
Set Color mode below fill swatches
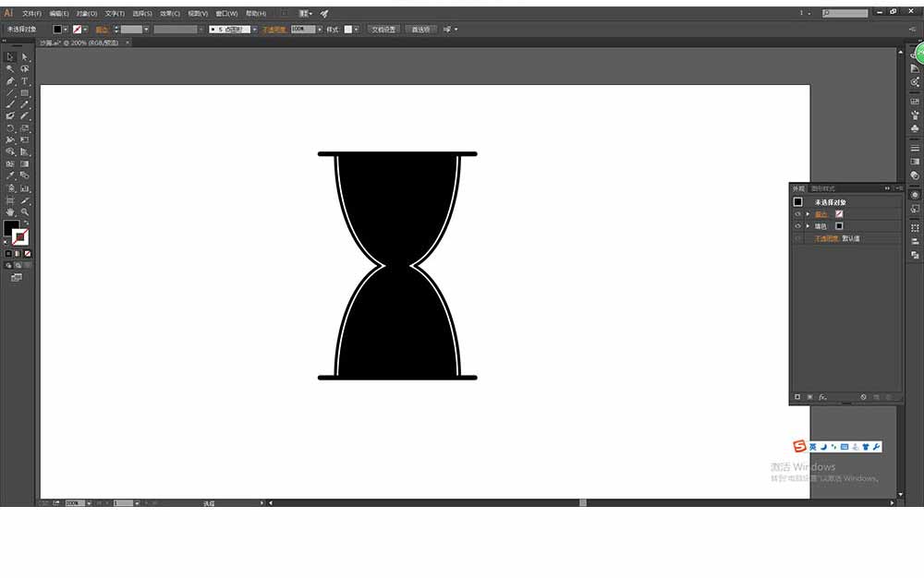pos(8,254)
